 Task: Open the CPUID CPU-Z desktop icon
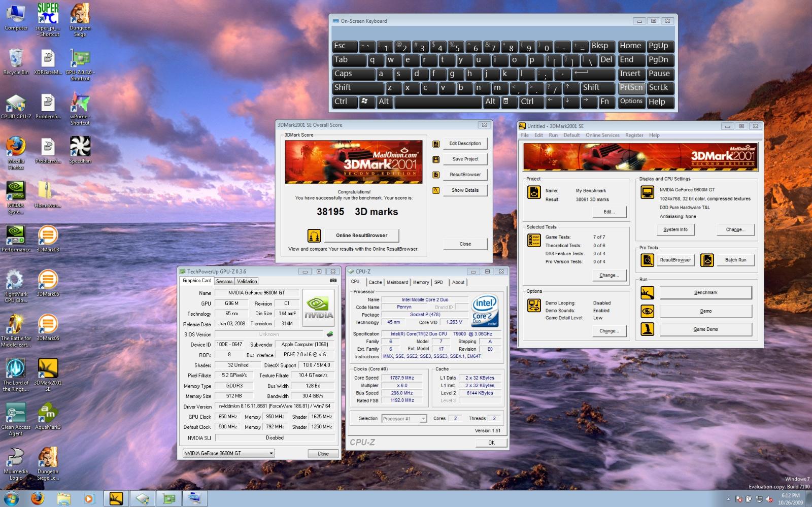point(16,107)
